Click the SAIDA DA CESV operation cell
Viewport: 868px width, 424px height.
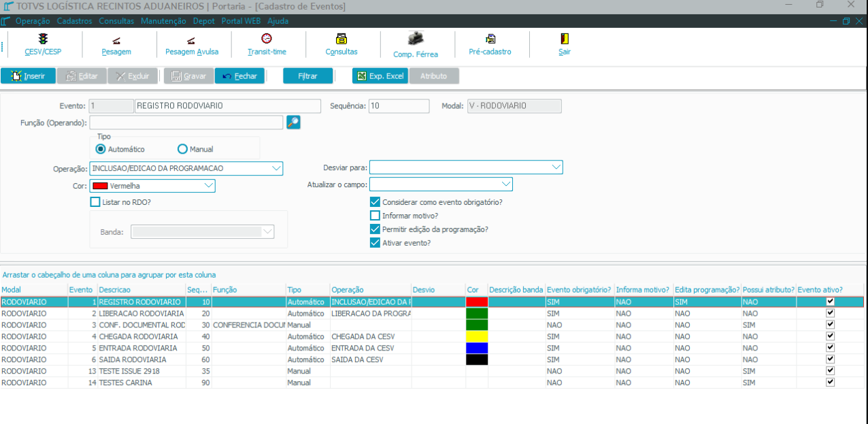pos(371,359)
